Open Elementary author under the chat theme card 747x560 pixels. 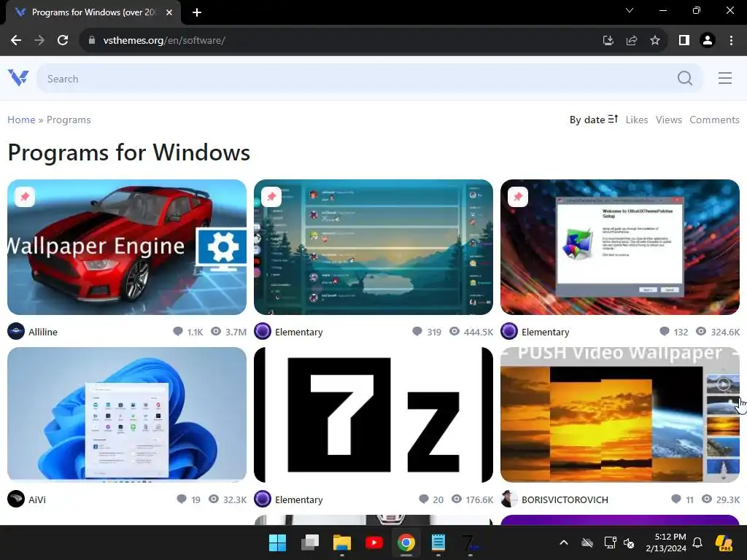(298, 332)
